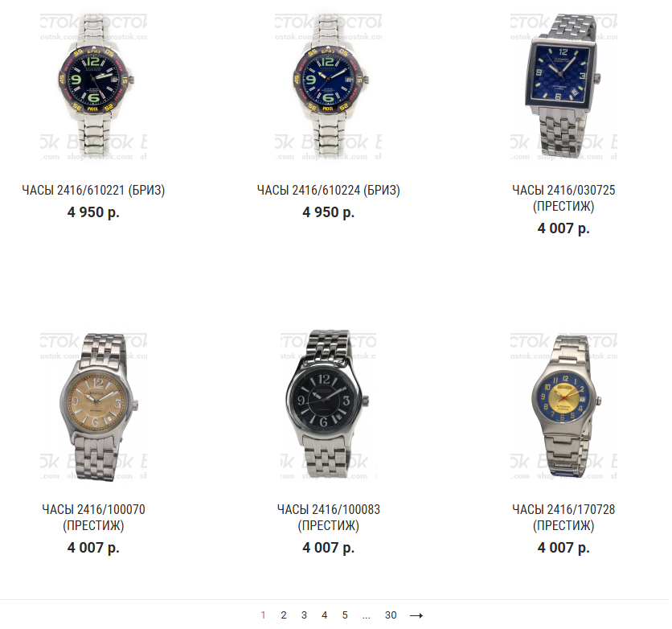Click title ЧАСЫ 2416/170728 (ПРЕСТИЖ)
The image size is (672, 629).
(563, 517)
